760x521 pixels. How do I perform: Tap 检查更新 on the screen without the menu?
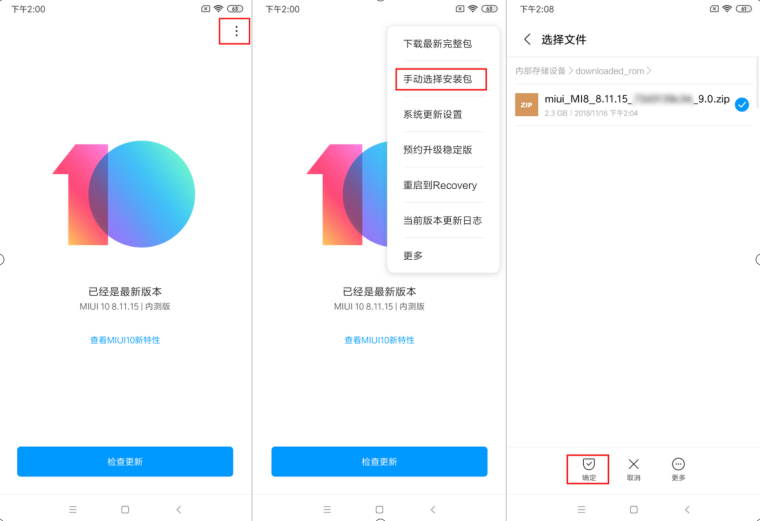pos(125,462)
